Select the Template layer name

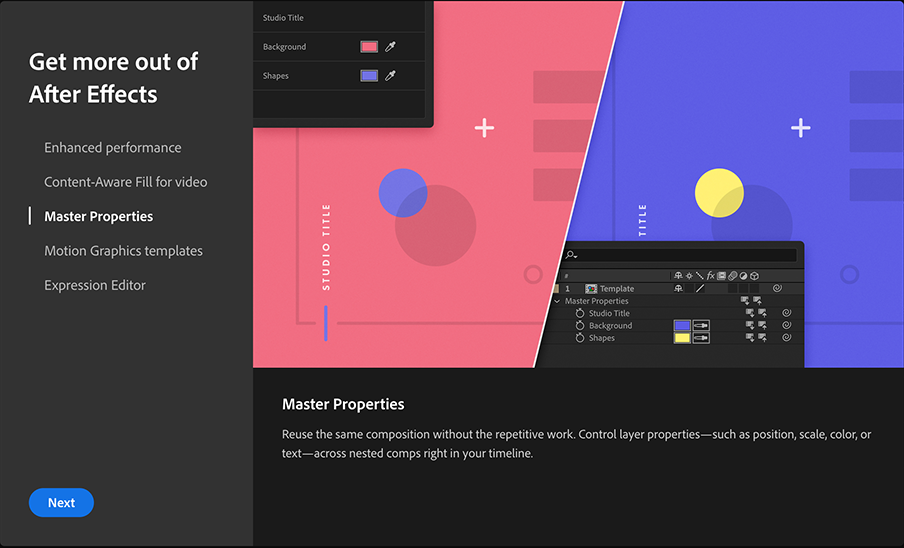tap(617, 289)
